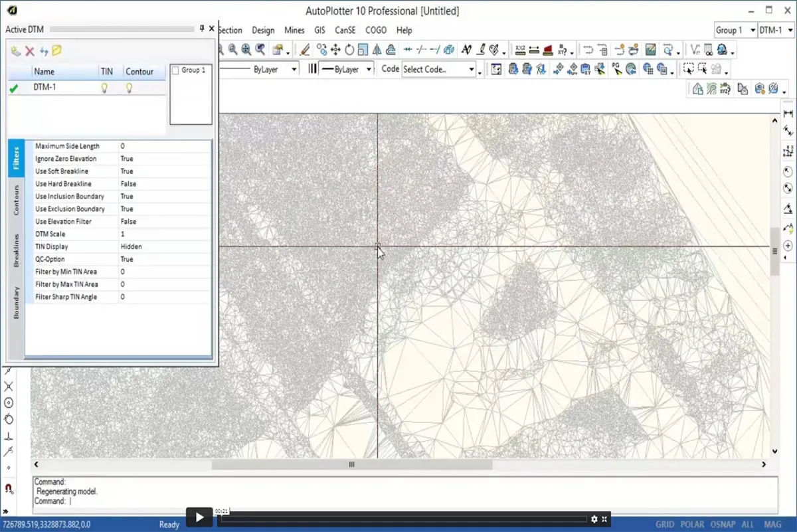Click the blue arrows swap DTM icon
797x532 pixels.
point(44,51)
